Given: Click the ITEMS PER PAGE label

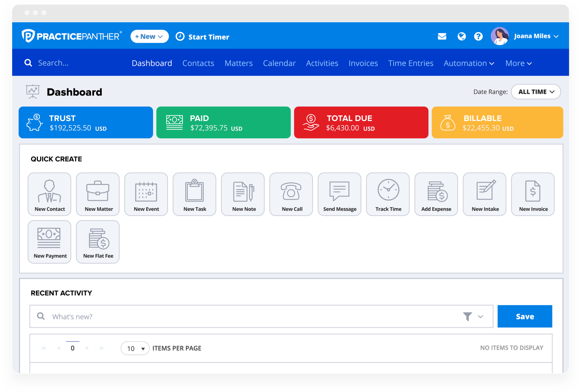Looking at the screenshot, I should [x=177, y=348].
